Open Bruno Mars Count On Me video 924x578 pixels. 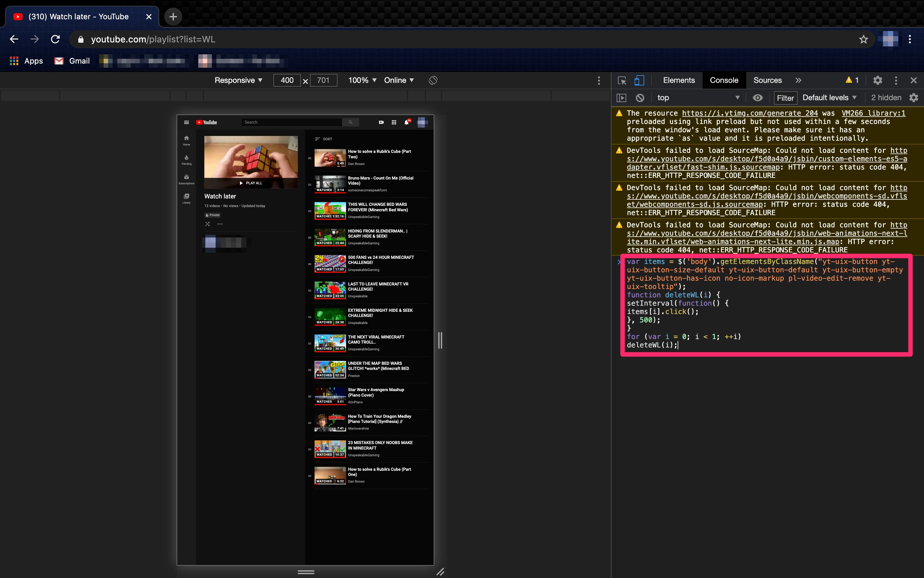click(x=380, y=180)
